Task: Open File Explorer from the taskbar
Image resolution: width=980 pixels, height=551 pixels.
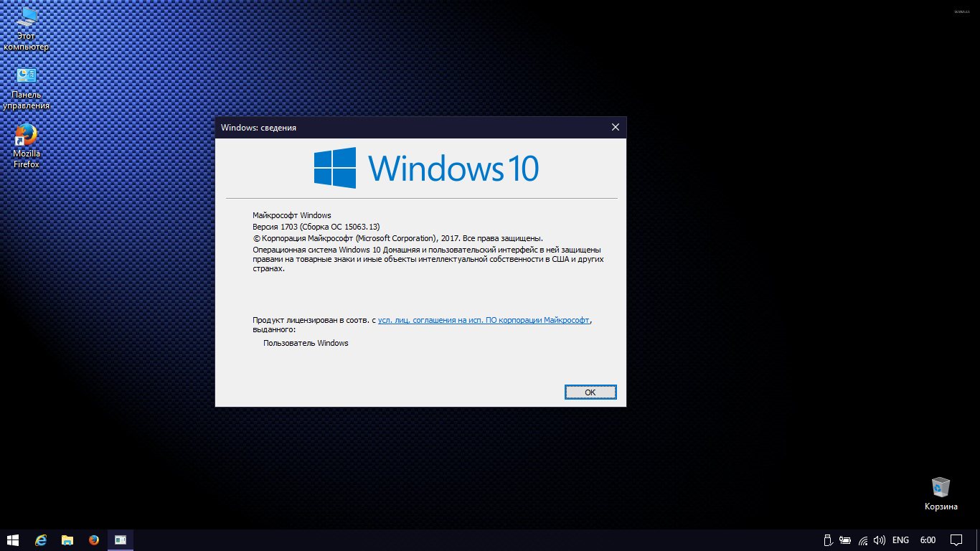Action: [x=67, y=540]
